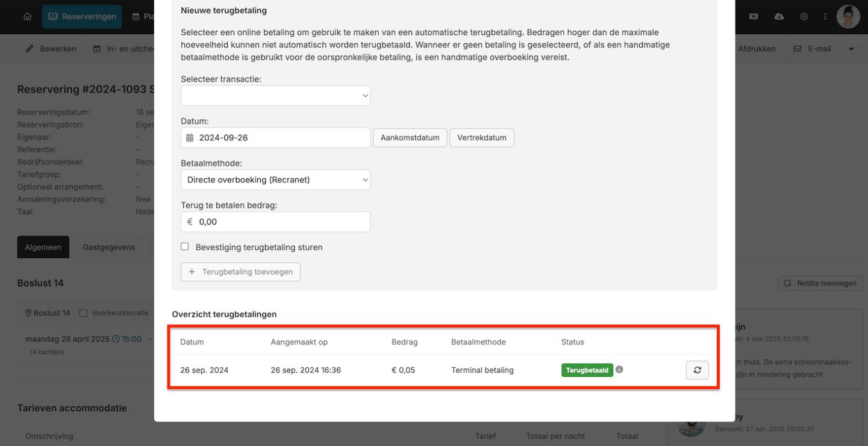
Task: Open the Reserveringen menu item
Action: pyautogui.click(x=82, y=17)
